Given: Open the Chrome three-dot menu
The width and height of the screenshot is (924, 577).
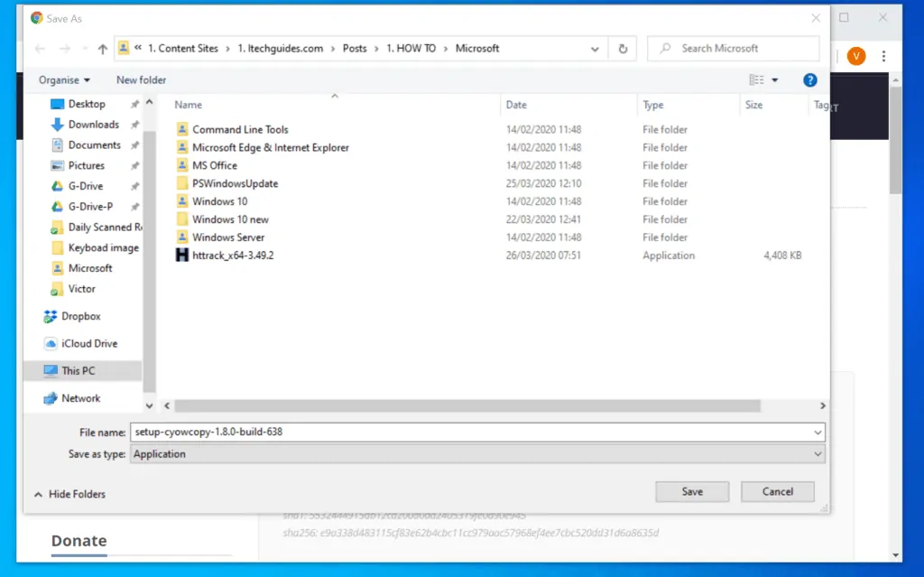Looking at the screenshot, I should 883,56.
